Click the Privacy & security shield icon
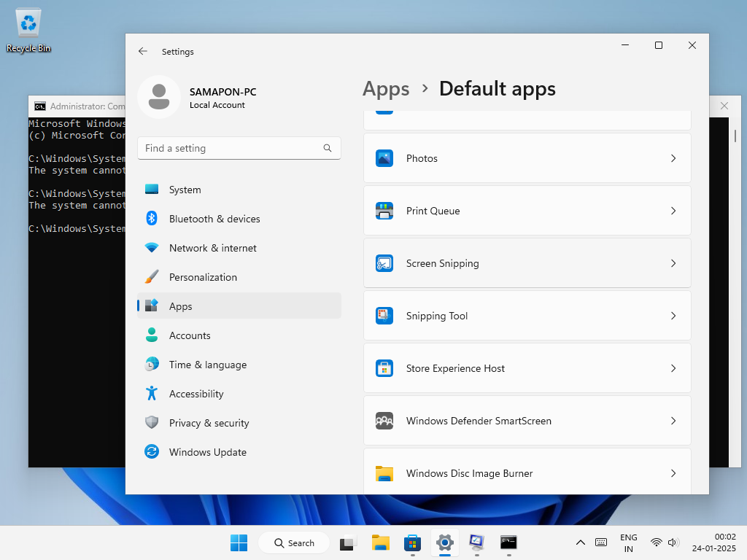 click(152, 422)
